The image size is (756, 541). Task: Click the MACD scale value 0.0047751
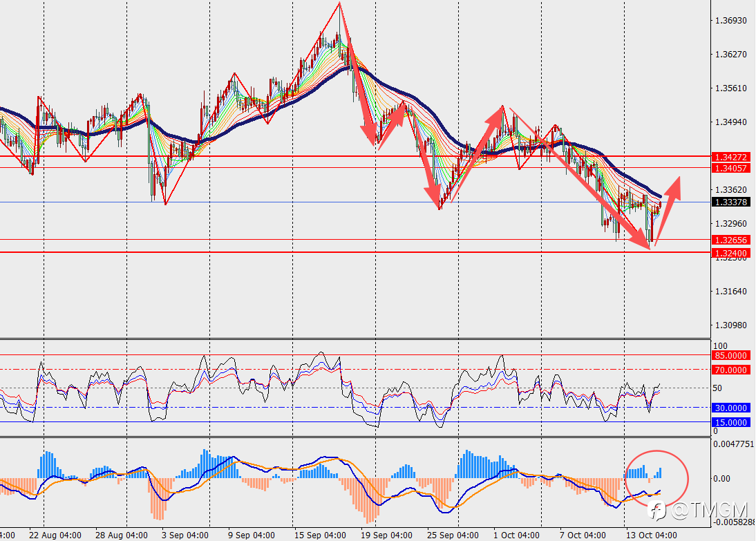click(x=734, y=444)
